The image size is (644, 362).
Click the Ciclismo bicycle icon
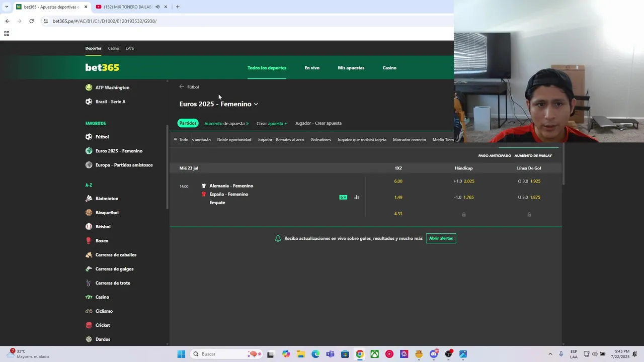pos(89,311)
